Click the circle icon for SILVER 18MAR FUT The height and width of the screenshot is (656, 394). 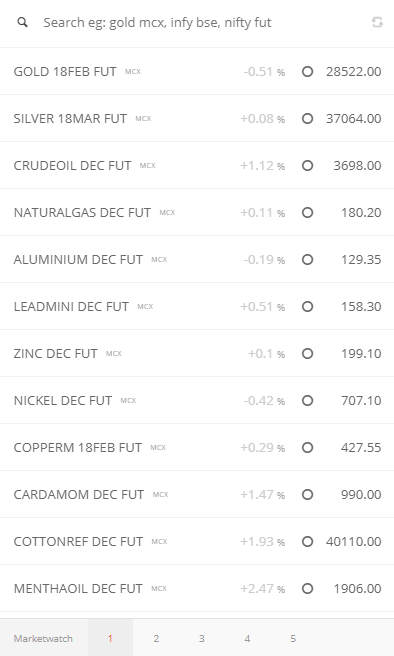(307, 118)
